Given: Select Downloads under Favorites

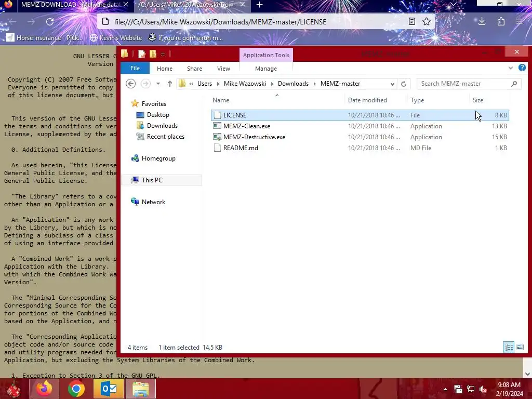Looking at the screenshot, I should pyautogui.click(x=162, y=126).
